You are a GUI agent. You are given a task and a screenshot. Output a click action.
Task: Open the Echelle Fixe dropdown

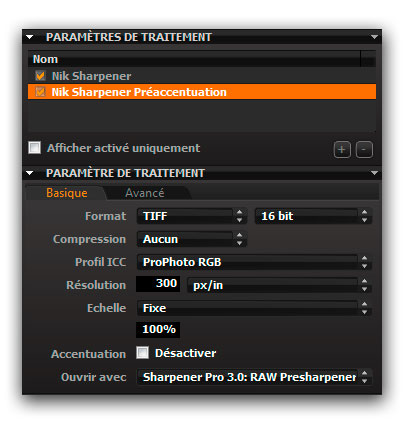[254, 308]
